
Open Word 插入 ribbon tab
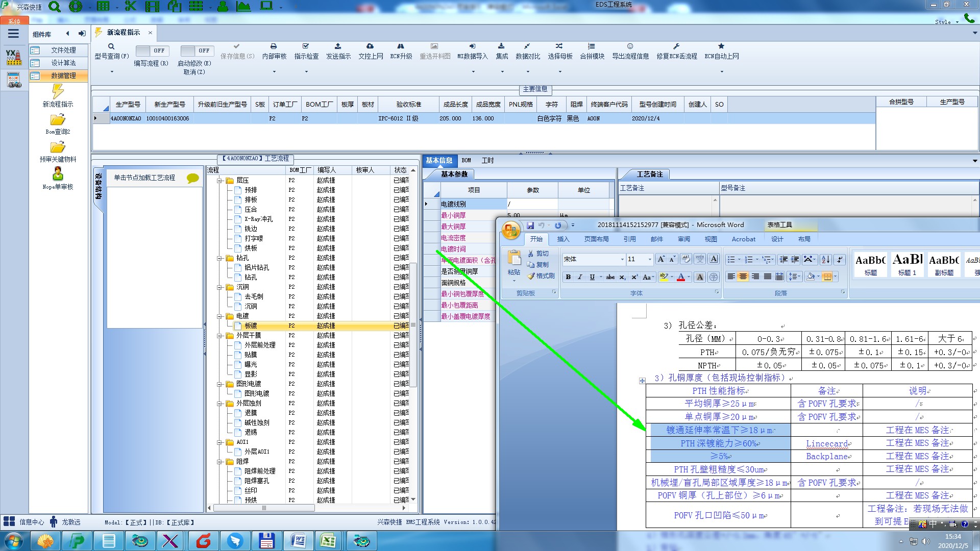tap(563, 239)
